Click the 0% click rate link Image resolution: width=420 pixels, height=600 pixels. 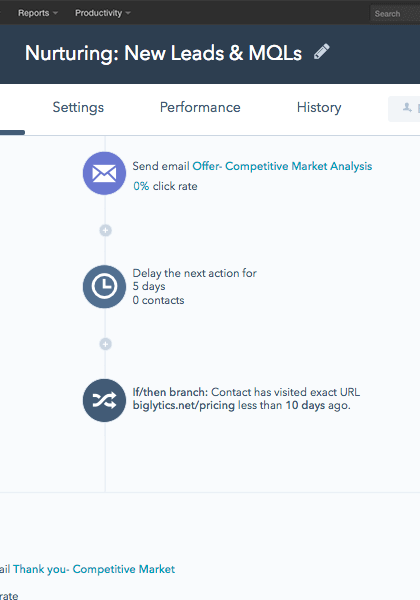tap(141, 186)
